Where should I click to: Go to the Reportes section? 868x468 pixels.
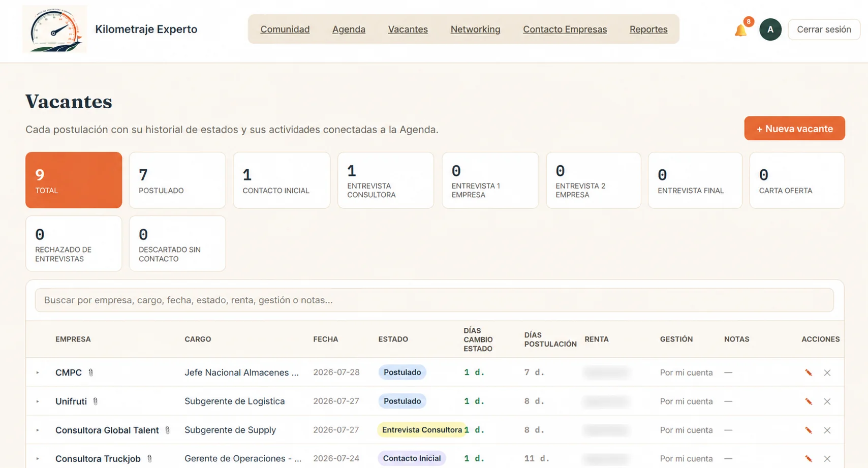(648, 29)
